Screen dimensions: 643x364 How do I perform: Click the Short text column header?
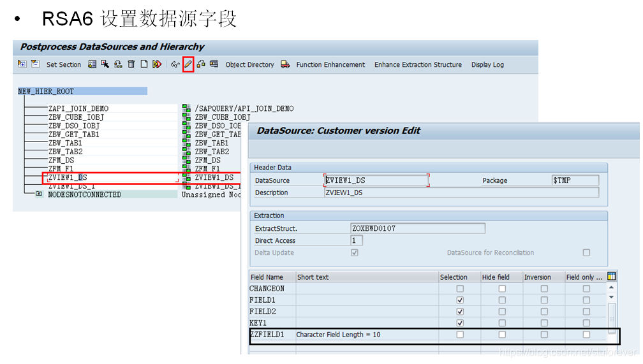click(367, 277)
